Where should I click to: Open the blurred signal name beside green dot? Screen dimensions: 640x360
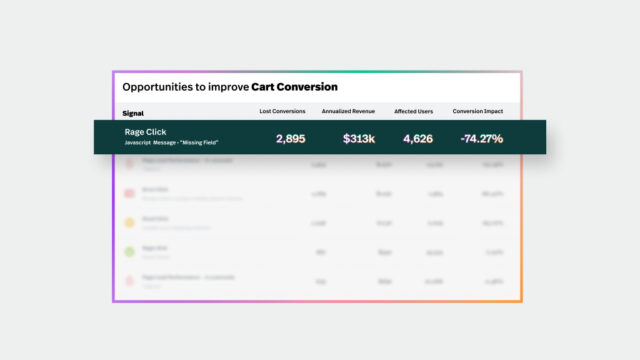click(x=155, y=248)
